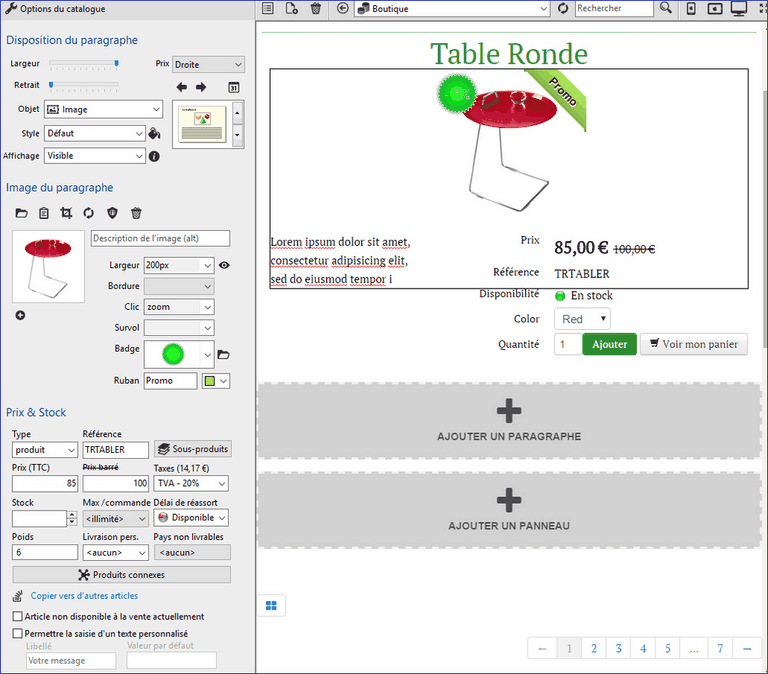
Task: Select page 7 in pagination
Action: coord(719,648)
